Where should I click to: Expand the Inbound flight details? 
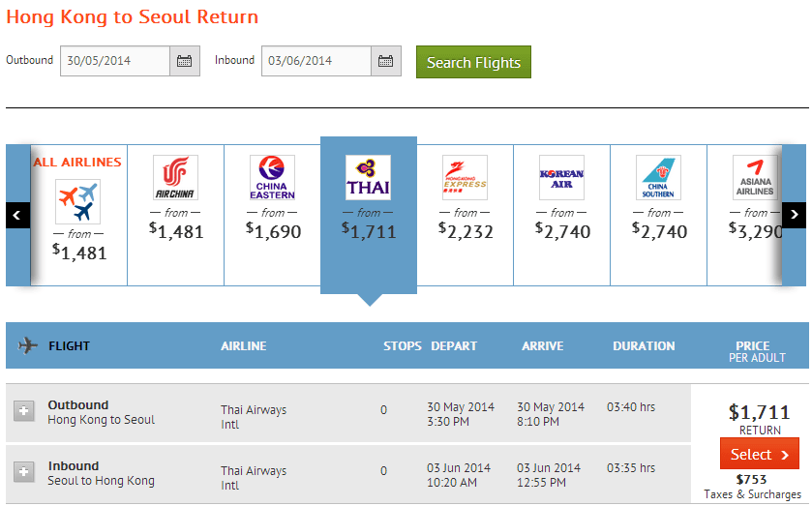24,472
